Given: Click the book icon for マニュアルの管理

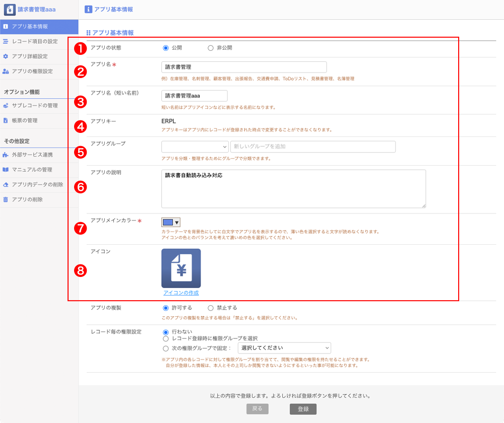Looking at the screenshot, I should [x=6, y=170].
